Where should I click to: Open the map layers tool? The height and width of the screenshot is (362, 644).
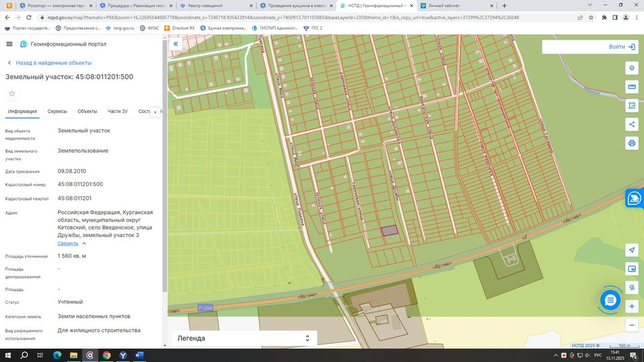coord(632,68)
